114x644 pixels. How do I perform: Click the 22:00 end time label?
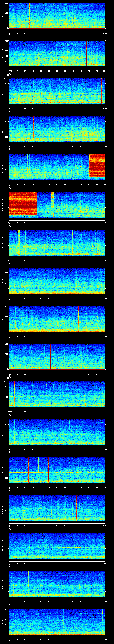point(105,222)
